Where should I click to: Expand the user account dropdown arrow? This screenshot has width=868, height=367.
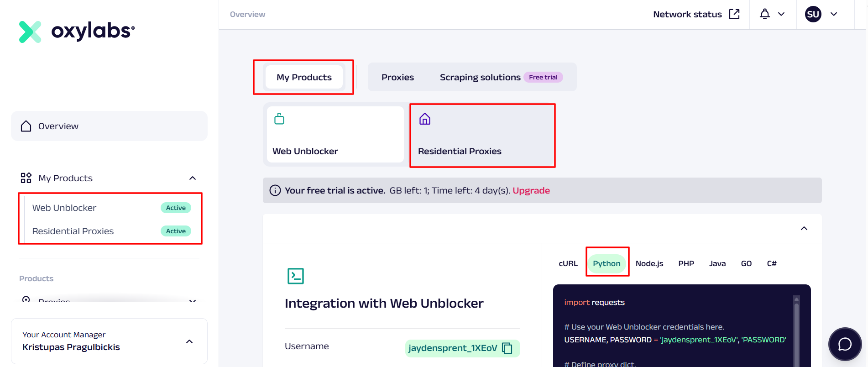pyautogui.click(x=834, y=14)
